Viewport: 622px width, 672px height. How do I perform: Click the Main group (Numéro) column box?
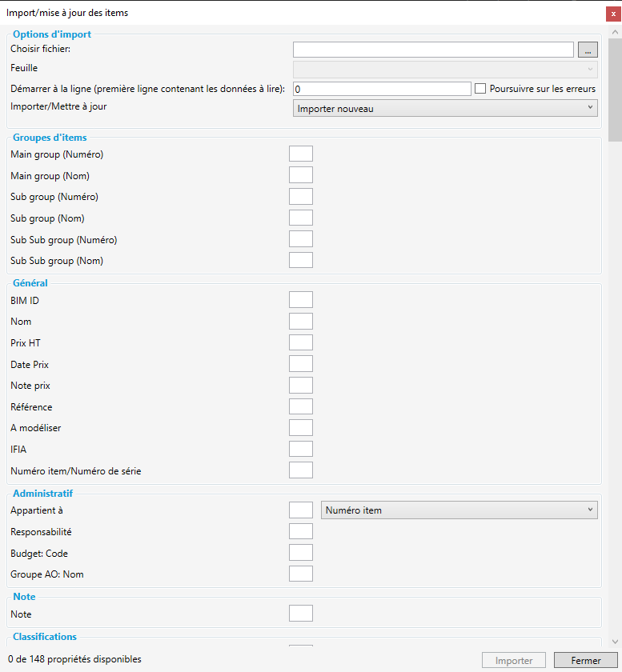(300, 154)
